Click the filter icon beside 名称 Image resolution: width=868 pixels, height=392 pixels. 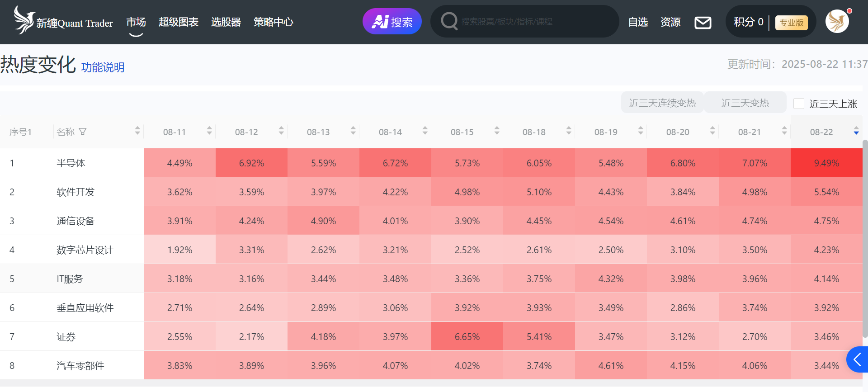83,132
